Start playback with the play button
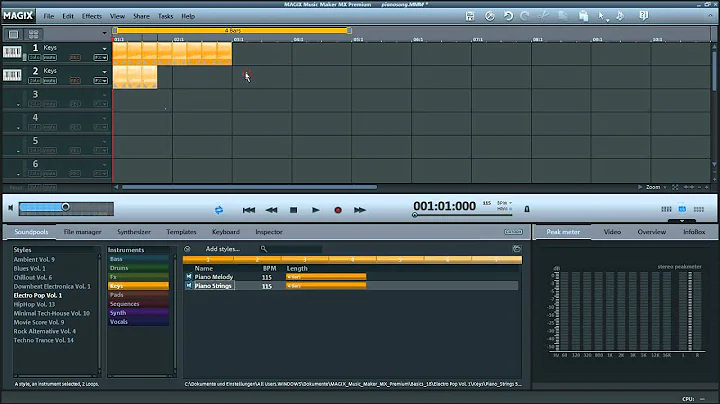720x404 pixels. [315, 210]
